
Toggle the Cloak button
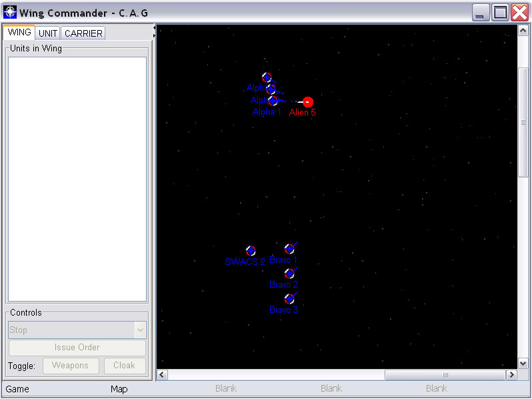point(124,366)
